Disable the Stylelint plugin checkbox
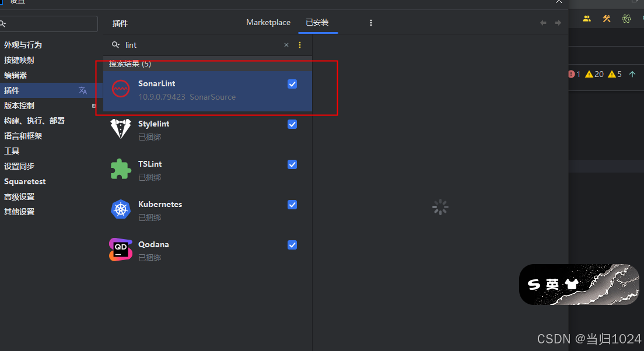 tap(292, 124)
